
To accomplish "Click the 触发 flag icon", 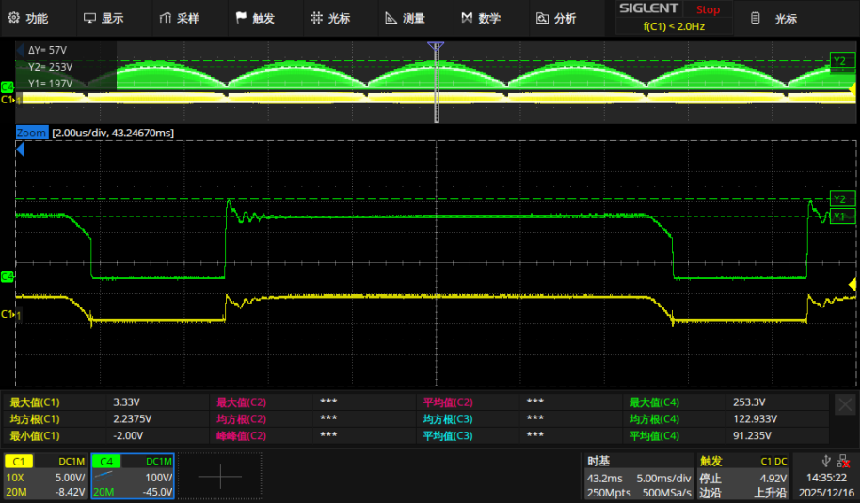I will (x=241, y=18).
